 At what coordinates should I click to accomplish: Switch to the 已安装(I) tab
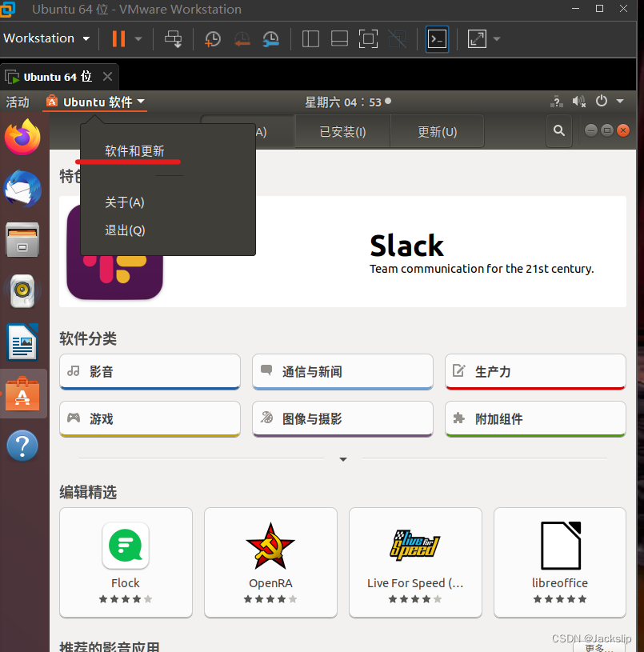tap(342, 132)
